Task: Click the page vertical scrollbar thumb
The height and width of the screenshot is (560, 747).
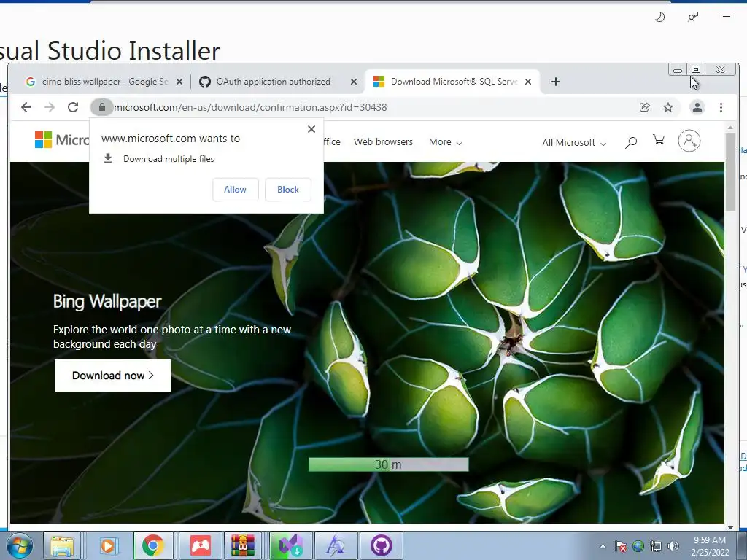Action: click(x=730, y=172)
